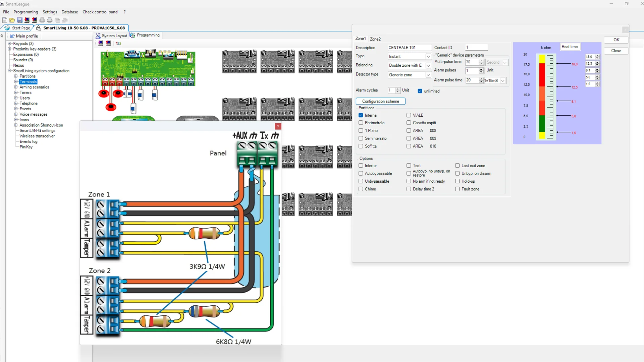Click the green control panel board image
Screen dimensions: 644x362
[x=148, y=67]
